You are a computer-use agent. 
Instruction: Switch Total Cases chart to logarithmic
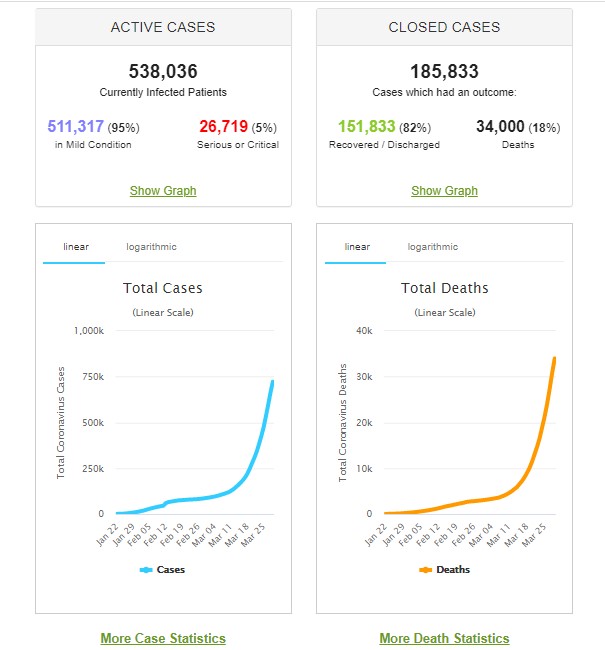tap(151, 247)
